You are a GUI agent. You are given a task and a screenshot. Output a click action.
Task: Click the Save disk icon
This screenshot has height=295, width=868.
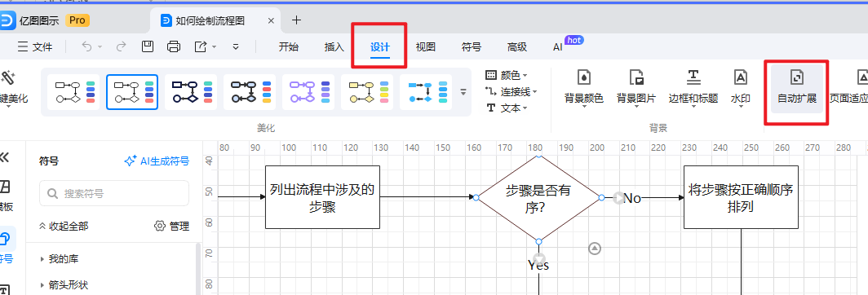pyautogui.click(x=148, y=46)
